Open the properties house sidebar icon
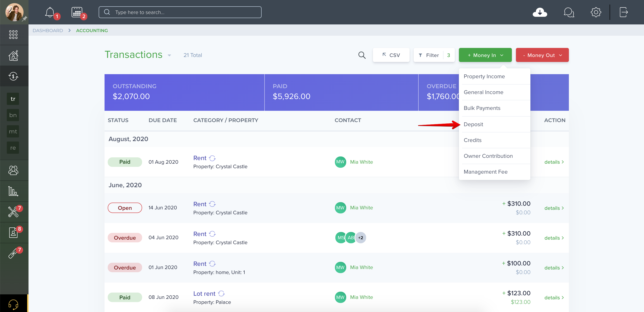 point(13,55)
